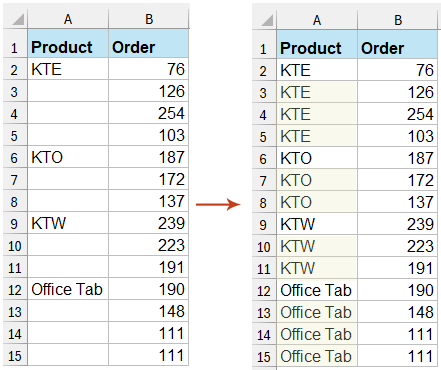Select column A header in the left sheet
Screen dimensions: 441x370
pyautogui.click(x=68, y=19)
